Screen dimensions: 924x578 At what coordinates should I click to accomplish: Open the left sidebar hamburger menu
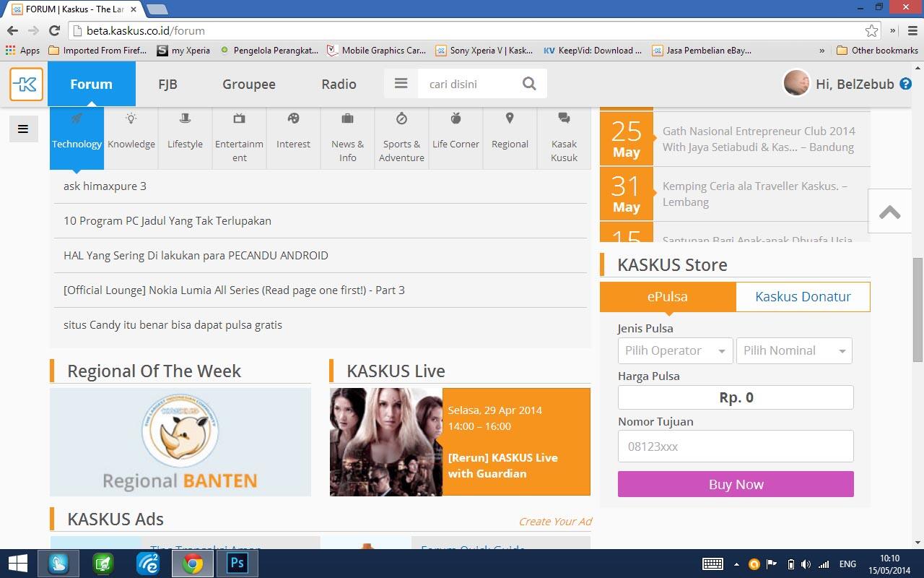pyautogui.click(x=23, y=129)
